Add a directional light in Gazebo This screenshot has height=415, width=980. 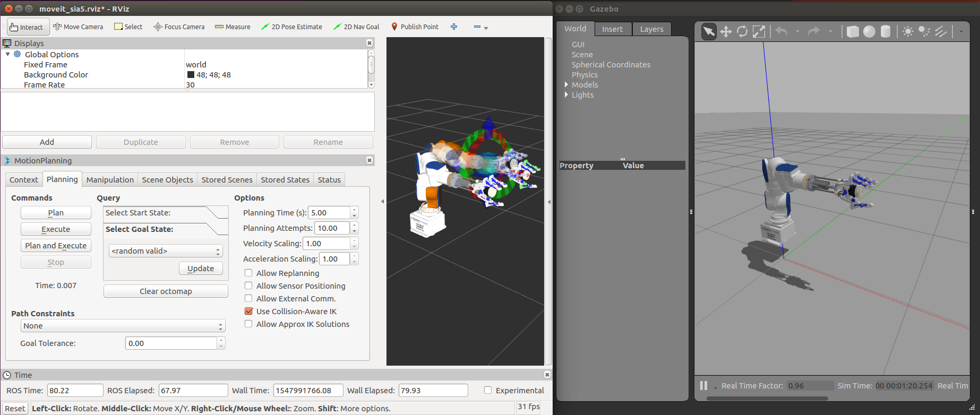941,31
